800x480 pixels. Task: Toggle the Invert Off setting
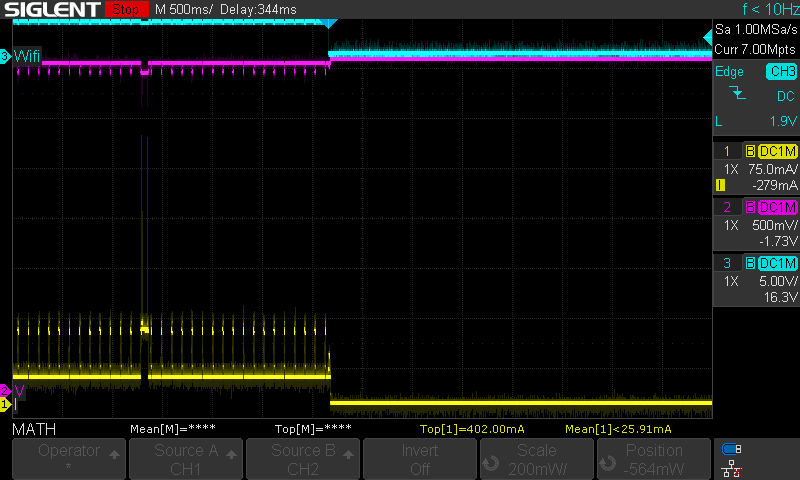tap(420, 459)
